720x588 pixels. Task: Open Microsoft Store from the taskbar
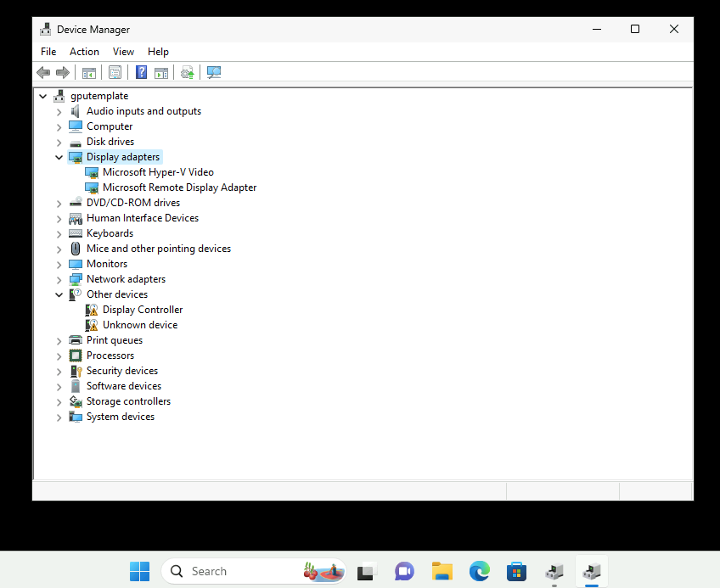click(x=516, y=572)
